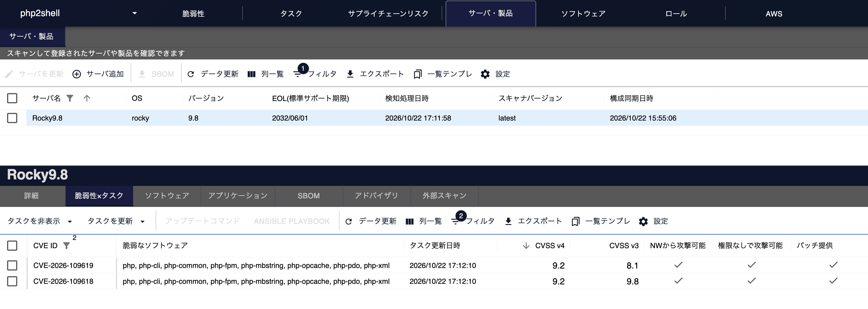Click the upper 設定 gear icon
868x309 pixels.
485,74
